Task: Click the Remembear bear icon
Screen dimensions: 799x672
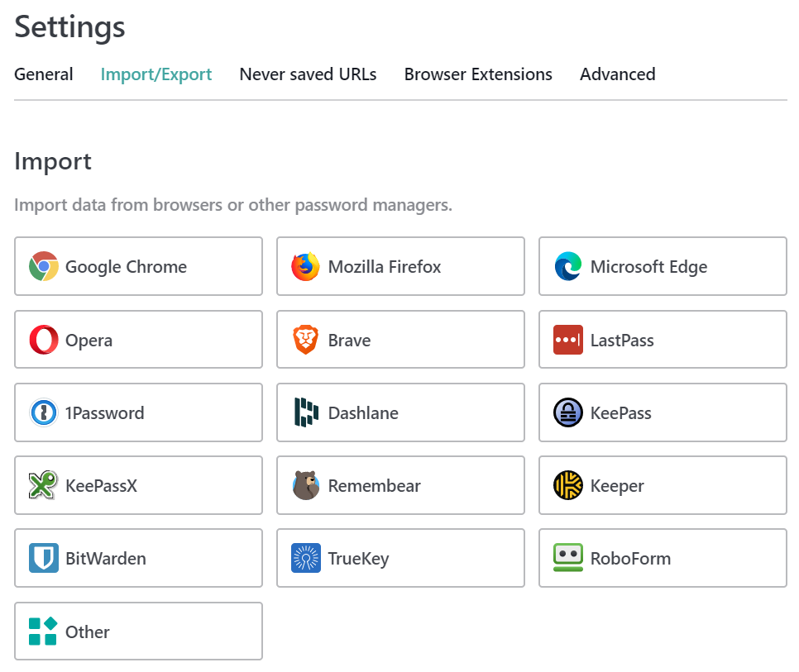Action: [x=306, y=485]
